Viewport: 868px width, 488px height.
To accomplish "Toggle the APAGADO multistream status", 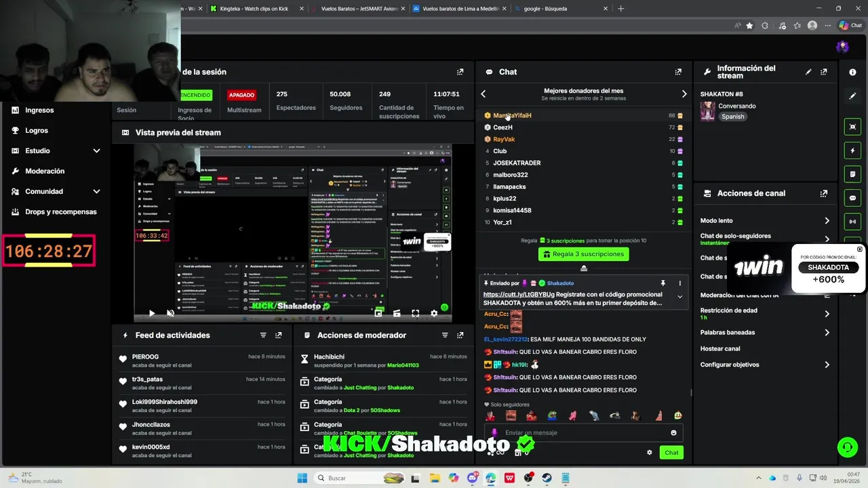I will click(241, 95).
